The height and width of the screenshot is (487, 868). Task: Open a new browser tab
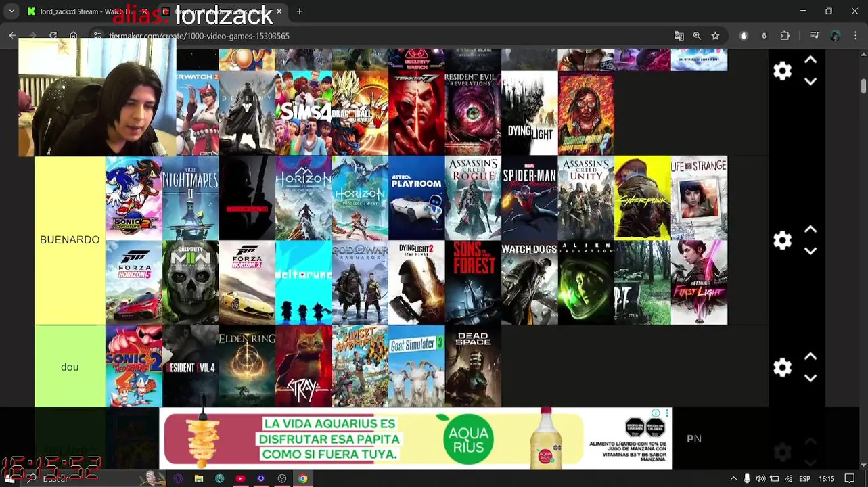point(300,11)
